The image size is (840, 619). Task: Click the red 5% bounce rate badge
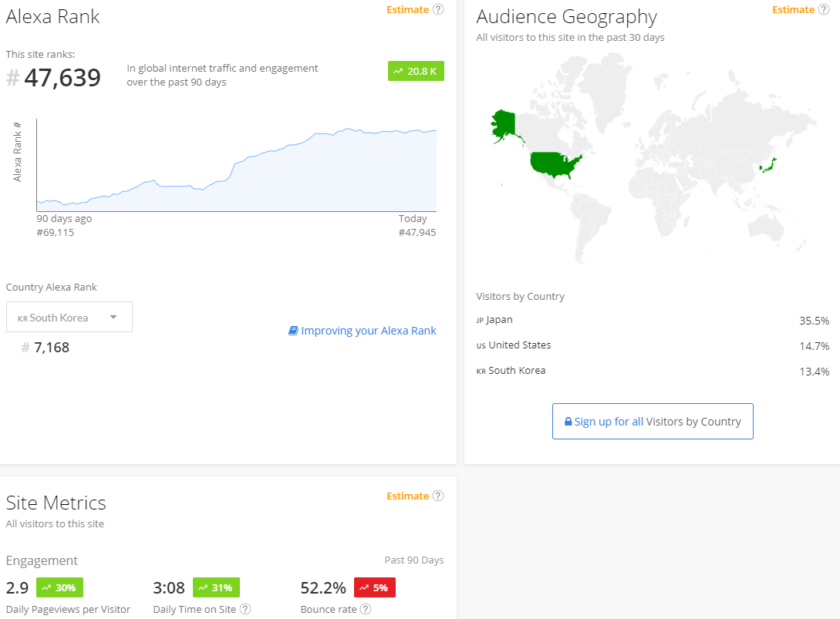374,587
